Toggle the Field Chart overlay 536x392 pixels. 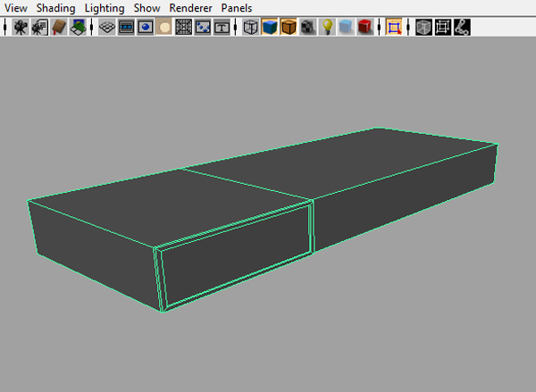tap(183, 27)
